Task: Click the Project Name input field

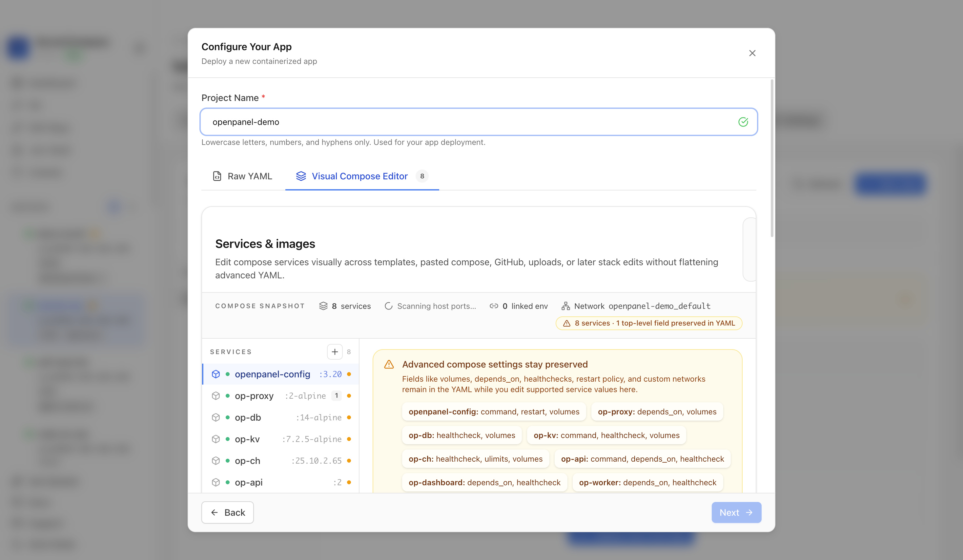Action: point(479,122)
